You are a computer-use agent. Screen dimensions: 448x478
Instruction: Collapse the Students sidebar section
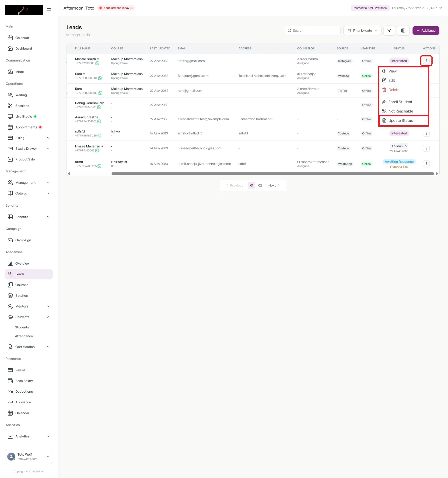click(x=29, y=317)
